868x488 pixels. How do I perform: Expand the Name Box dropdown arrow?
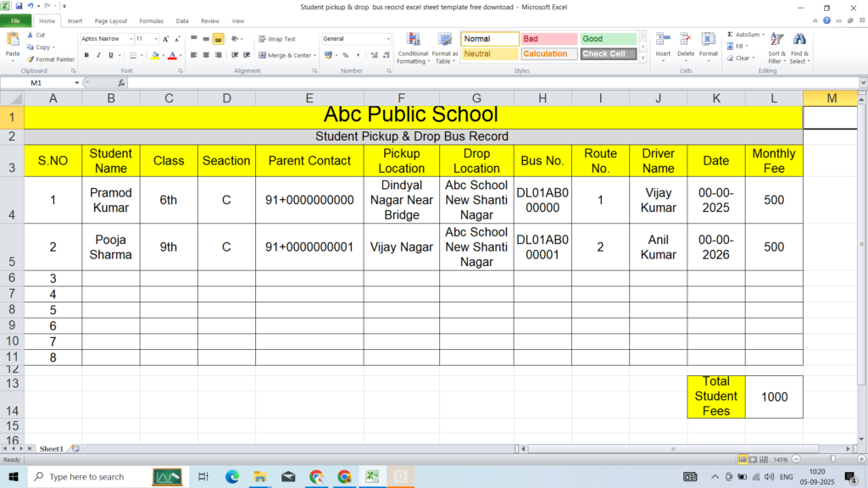(77, 83)
